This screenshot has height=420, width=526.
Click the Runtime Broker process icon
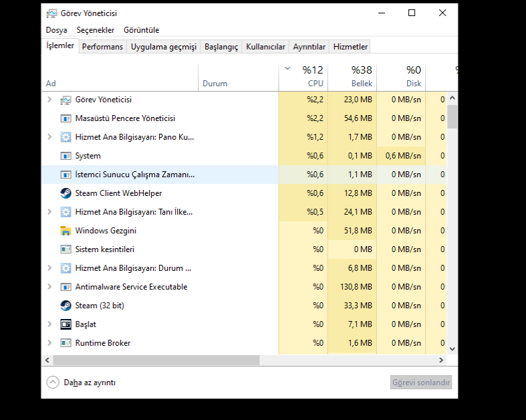click(x=65, y=343)
